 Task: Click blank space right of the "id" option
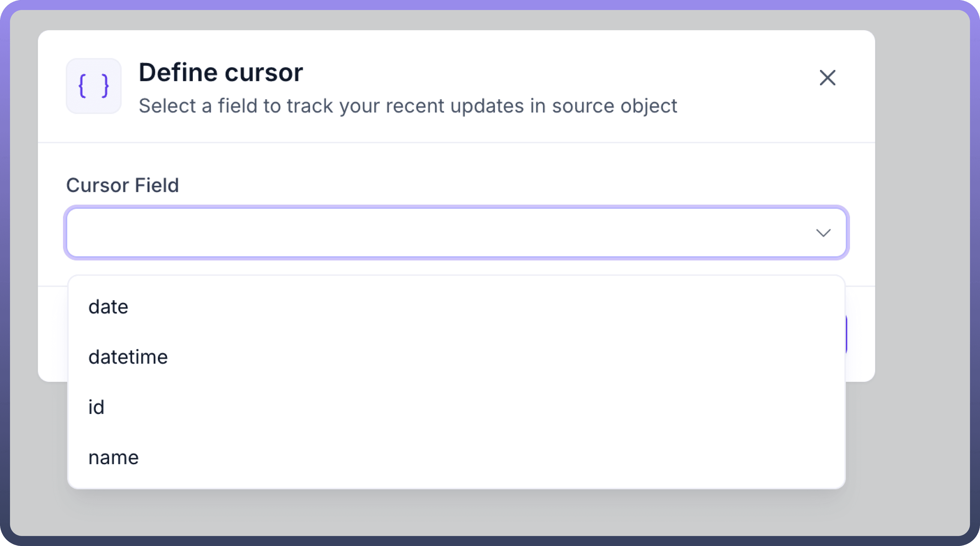[x=456, y=407]
